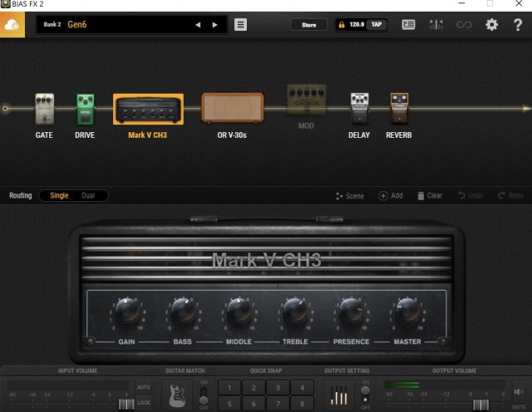This screenshot has width=532, height=412.
Task: Select Quick Snap slot 7
Action: click(278, 404)
